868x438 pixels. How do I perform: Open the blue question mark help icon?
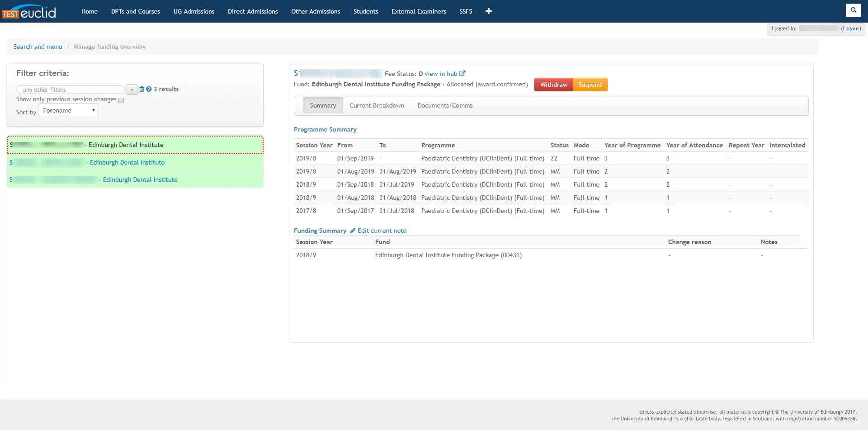pos(149,89)
